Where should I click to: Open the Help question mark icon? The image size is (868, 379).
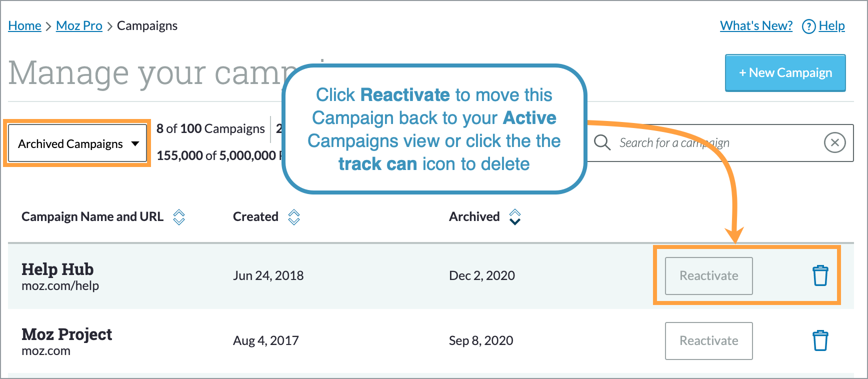pos(808,25)
